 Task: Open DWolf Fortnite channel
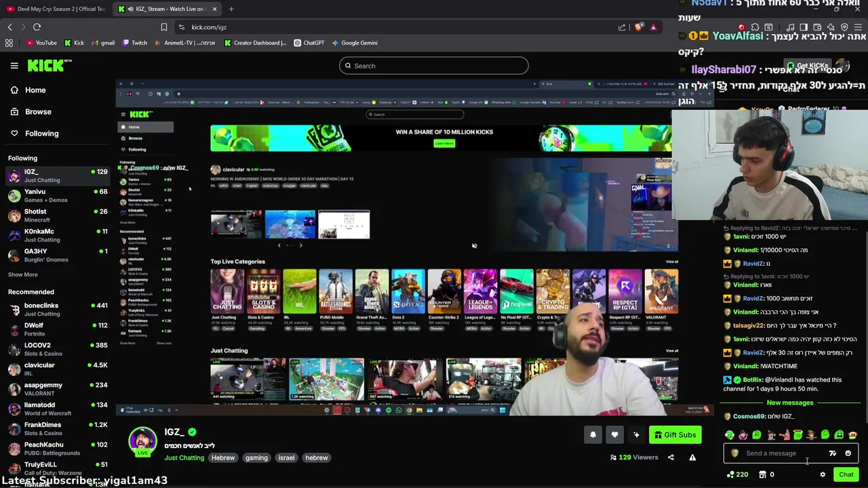pos(58,329)
